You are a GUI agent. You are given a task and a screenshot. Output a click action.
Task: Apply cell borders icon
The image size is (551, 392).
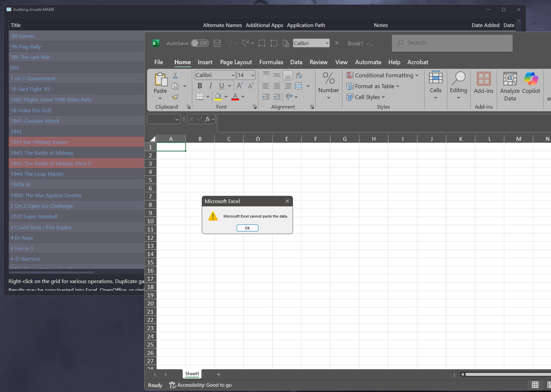(200, 96)
